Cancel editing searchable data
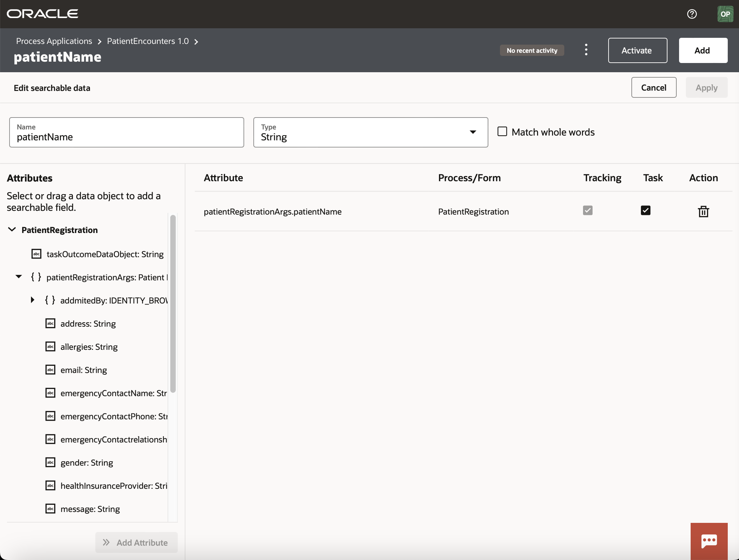739x560 pixels. click(x=654, y=87)
